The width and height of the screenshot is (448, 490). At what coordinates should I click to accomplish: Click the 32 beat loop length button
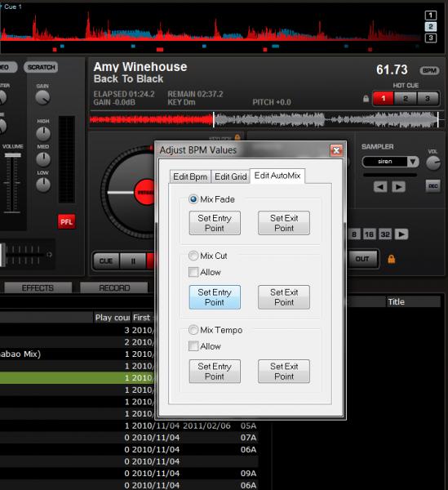[384, 234]
